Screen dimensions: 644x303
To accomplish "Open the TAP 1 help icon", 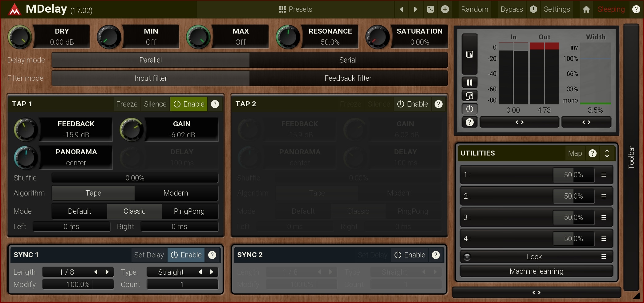I will (215, 104).
